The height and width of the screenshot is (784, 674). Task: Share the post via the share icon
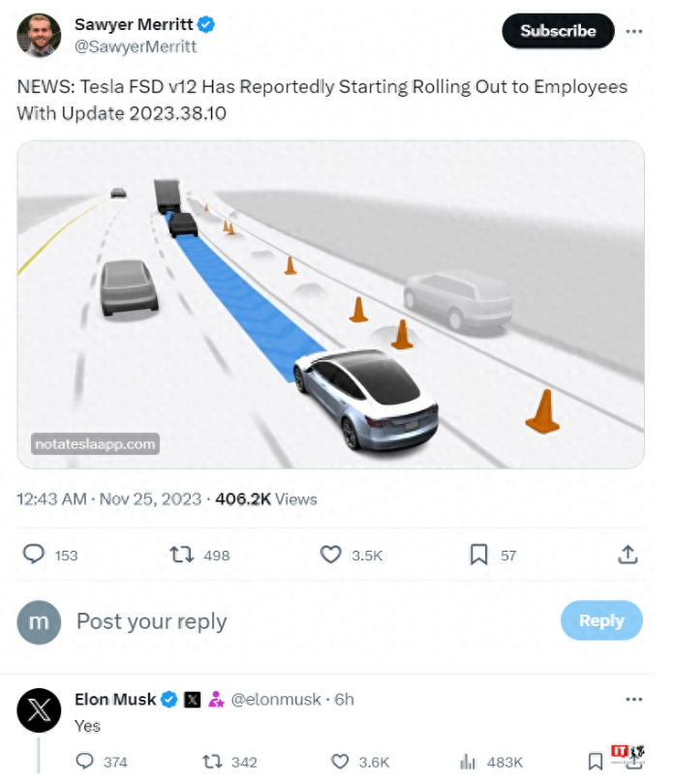(628, 555)
